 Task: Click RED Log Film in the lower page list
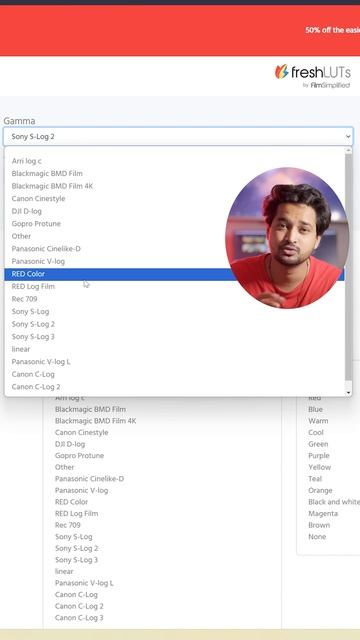click(76, 513)
